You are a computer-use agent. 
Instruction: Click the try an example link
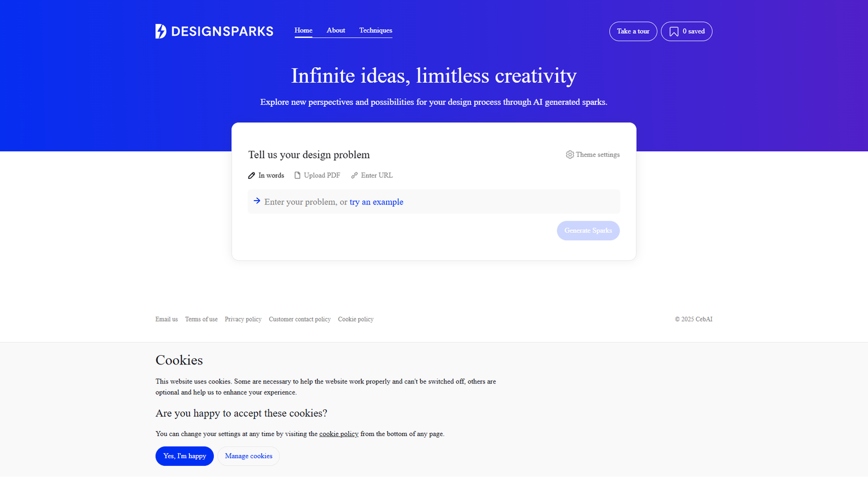pos(376,201)
